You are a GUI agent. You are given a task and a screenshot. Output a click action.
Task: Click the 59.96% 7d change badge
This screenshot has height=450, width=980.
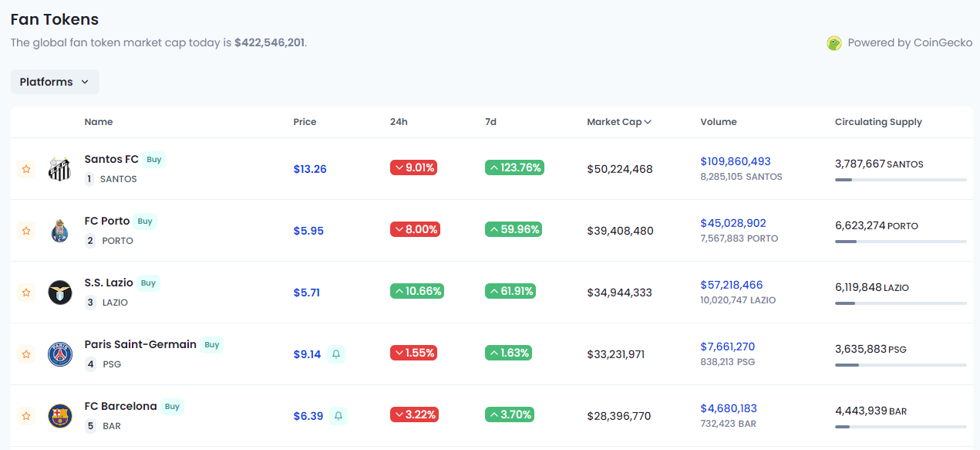coord(514,229)
